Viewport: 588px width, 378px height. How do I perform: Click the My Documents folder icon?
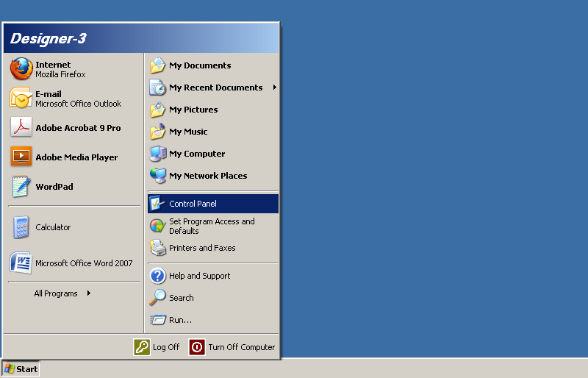pyautogui.click(x=157, y=65)
